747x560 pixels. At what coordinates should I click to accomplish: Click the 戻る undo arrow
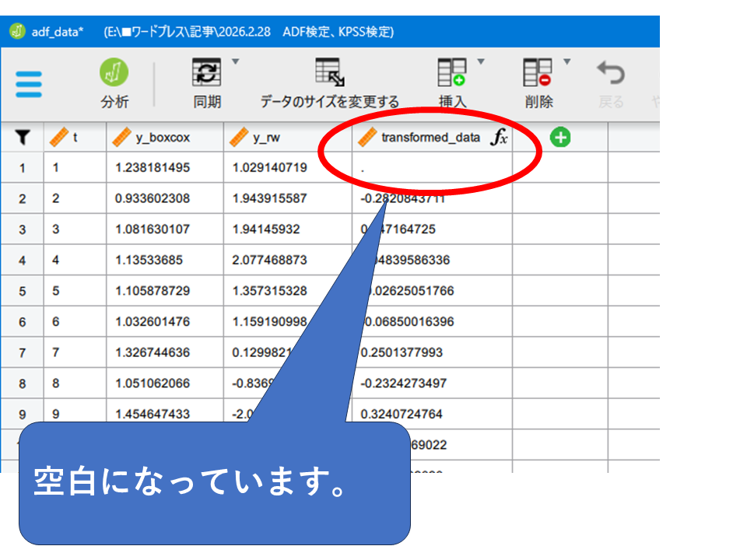611,74
